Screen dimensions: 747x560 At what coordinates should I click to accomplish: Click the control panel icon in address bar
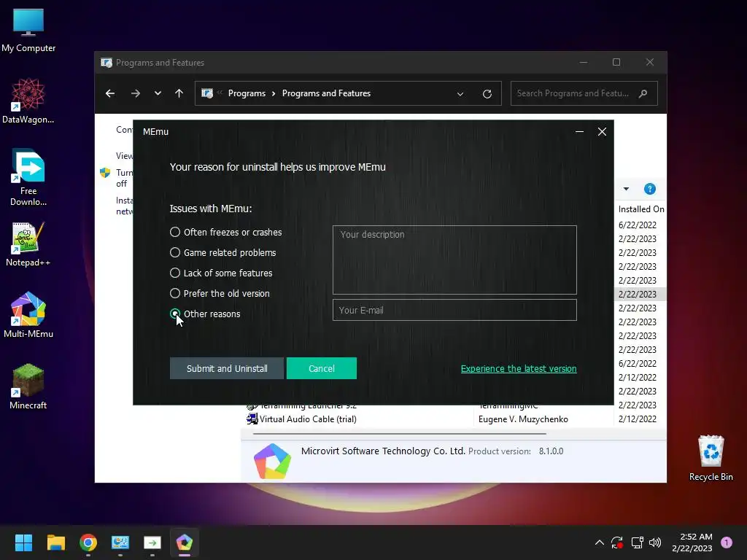pyautogui.click(x=207, y=93)
